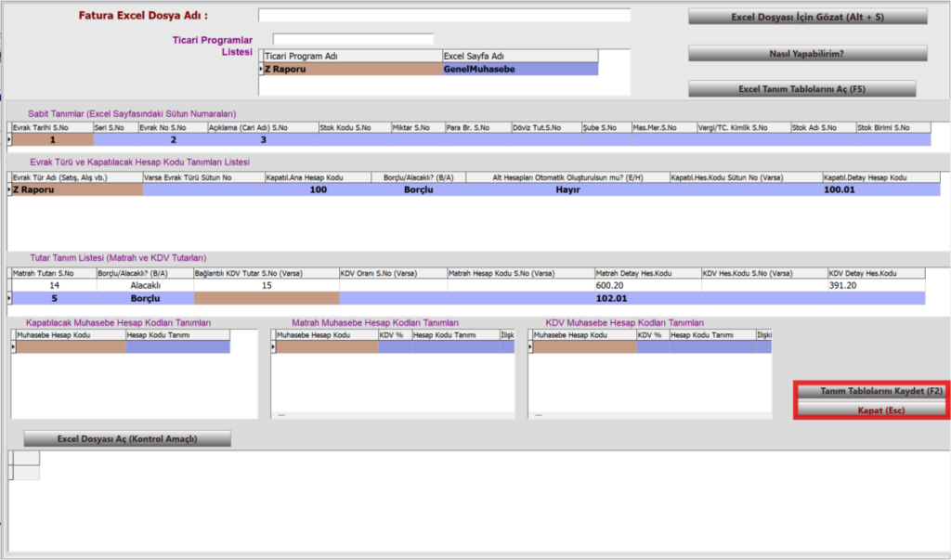
Task: Open the Nasıl Yapabilirim? help button
Action: point(807,53)
